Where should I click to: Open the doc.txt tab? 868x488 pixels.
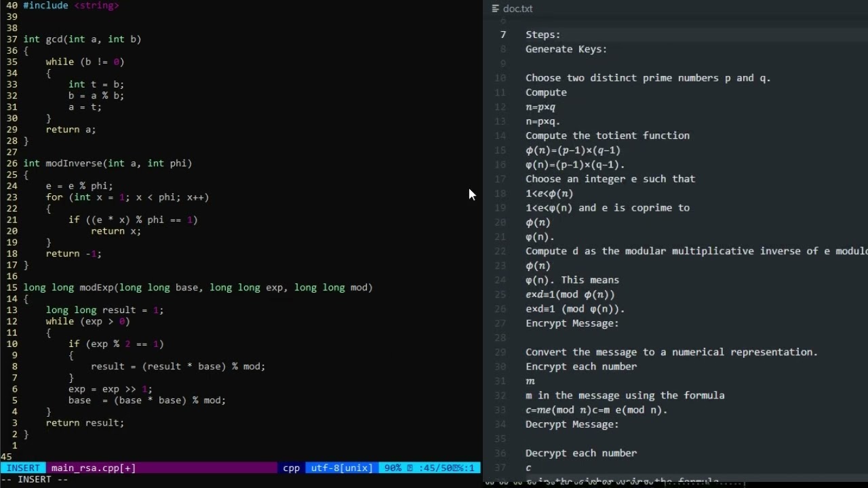click(517, 9)
